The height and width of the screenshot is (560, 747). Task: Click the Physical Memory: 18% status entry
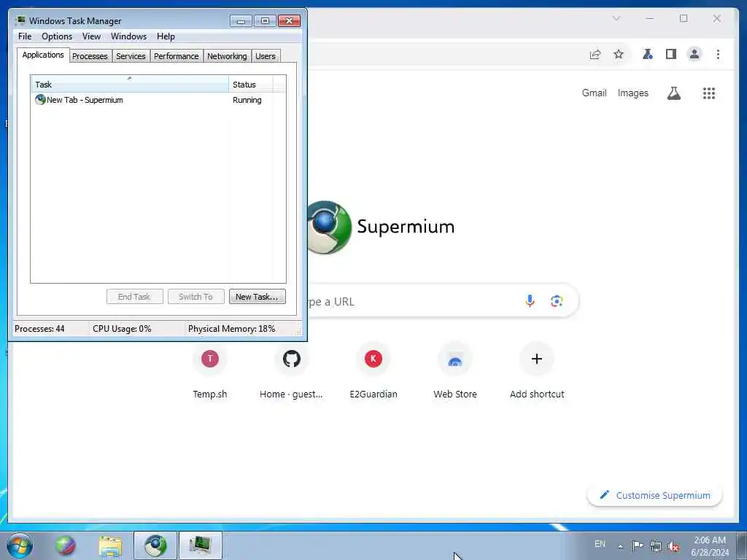231,329
